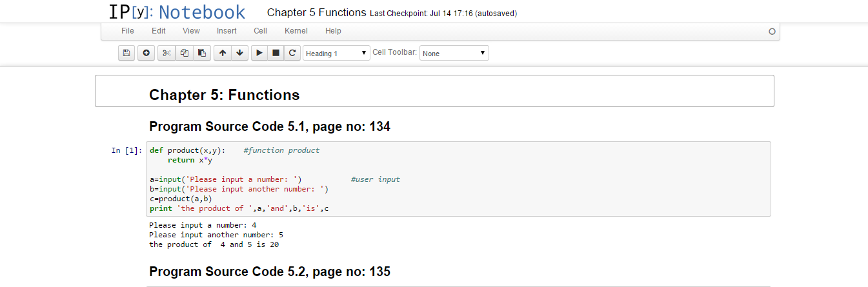This screenshot has height=287, width=868.
Task: Open the Kernel menu
Action: [296, 31]
